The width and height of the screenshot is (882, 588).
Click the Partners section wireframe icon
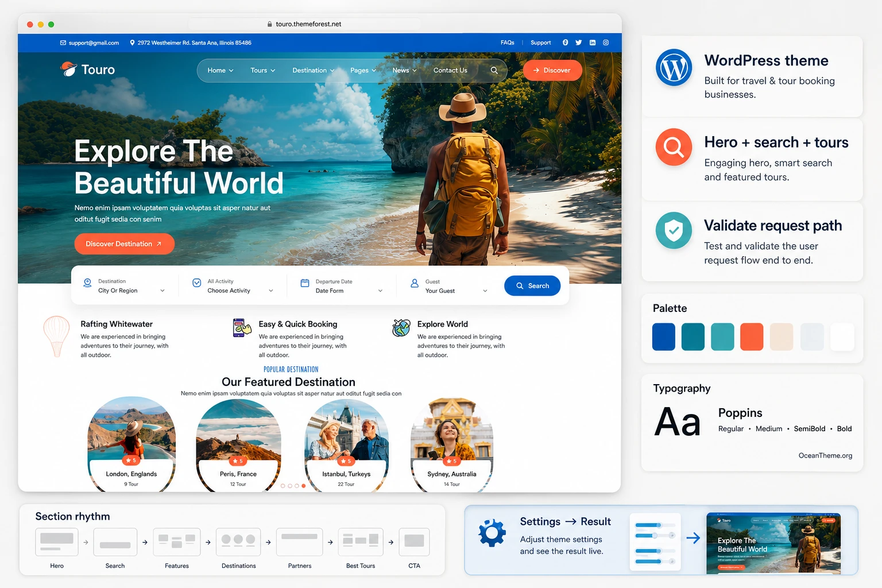300,542
